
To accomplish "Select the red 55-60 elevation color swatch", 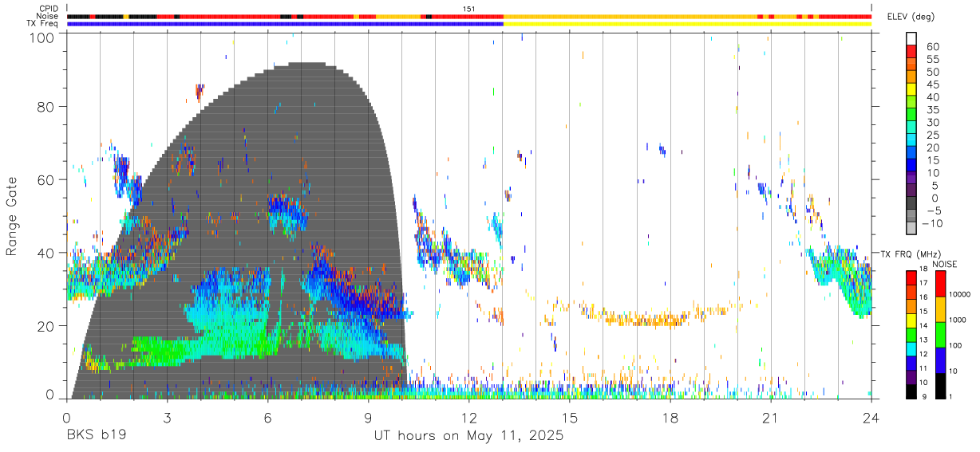I will click(911, 53).
